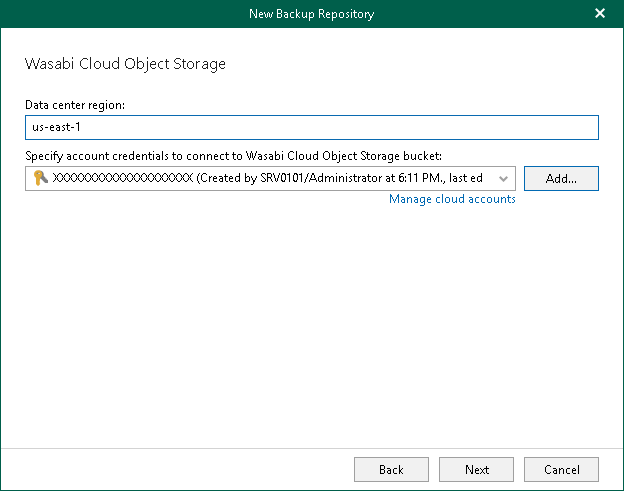Click the 'Data center region:' label

75,105
